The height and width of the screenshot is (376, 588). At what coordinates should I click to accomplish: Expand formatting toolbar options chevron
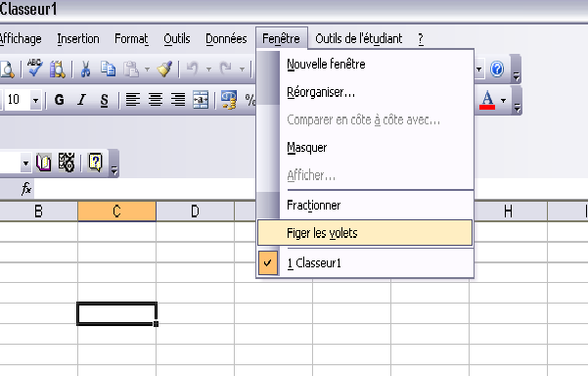tap(517, 101)
